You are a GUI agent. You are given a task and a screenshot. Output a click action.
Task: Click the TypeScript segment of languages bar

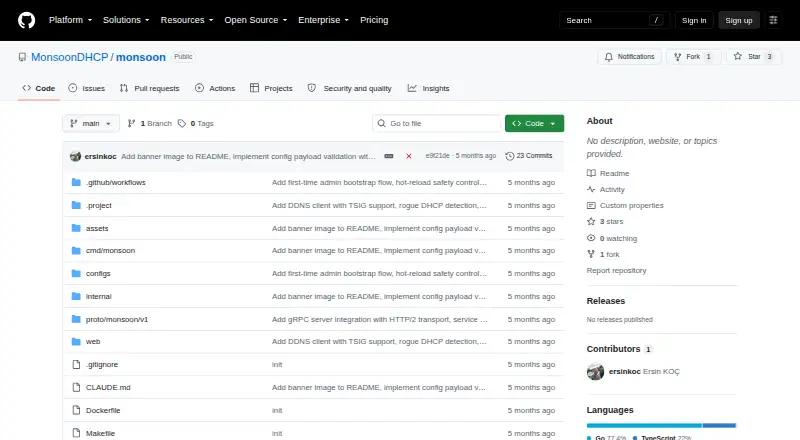pyautogui.click(x=719, y=426)
